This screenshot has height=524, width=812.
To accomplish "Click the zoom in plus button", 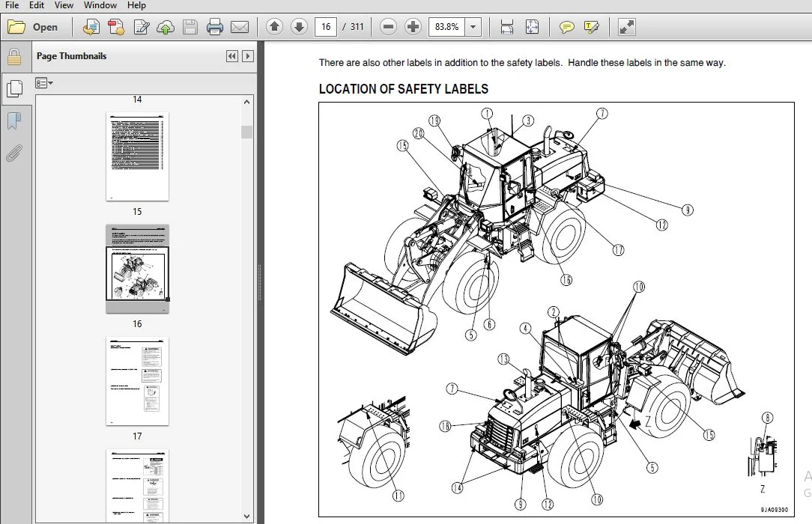I will [x=413, y=26].
